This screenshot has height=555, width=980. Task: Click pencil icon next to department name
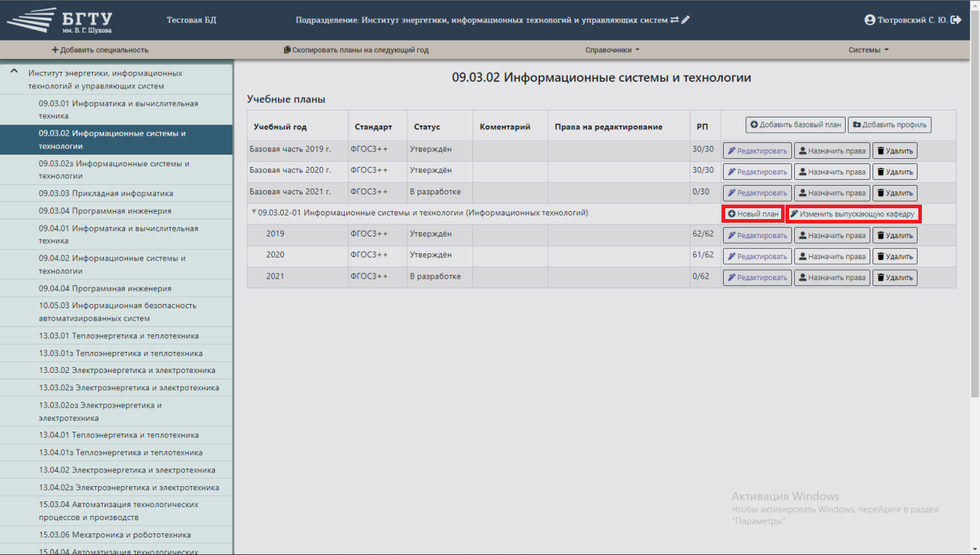point(686,20)
